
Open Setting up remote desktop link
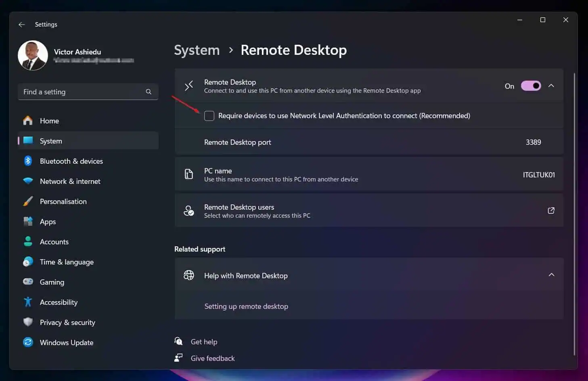click(x=246, y=306)
